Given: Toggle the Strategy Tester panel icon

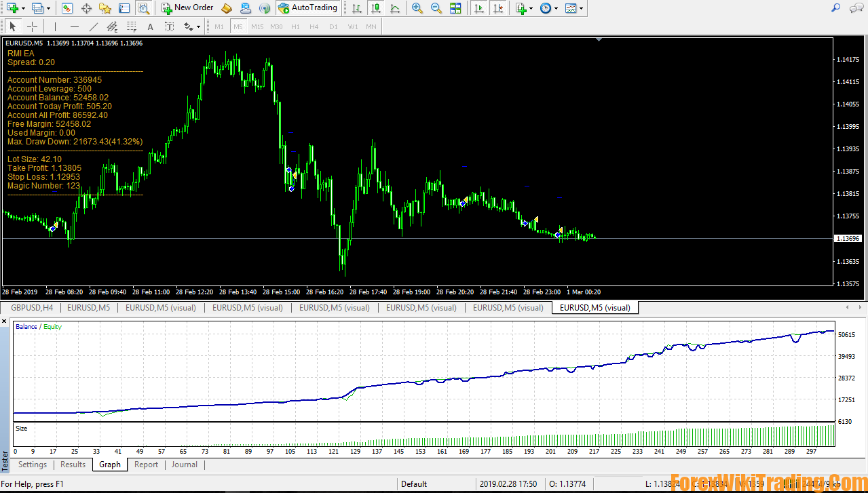Looking at the screenshot, I should [x=143, y=8].
